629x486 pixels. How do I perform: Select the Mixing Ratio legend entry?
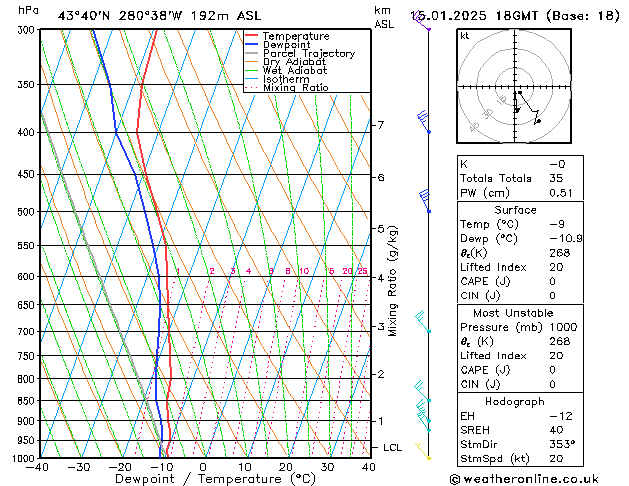[x=287, y=87]
